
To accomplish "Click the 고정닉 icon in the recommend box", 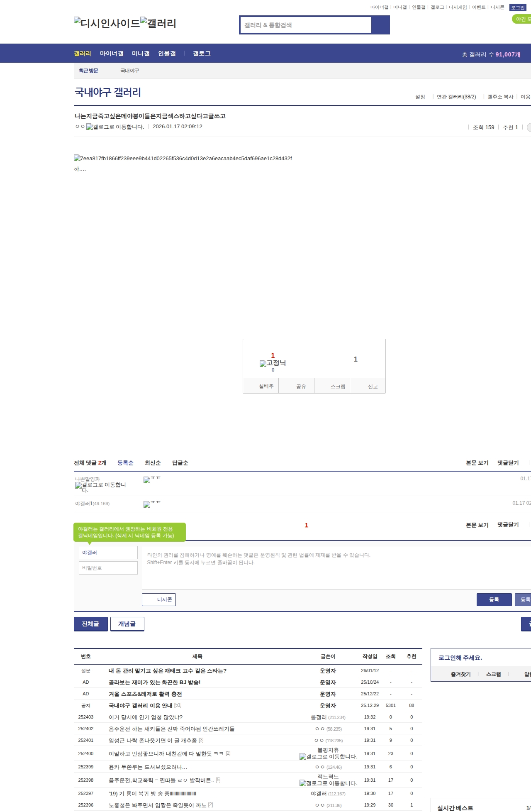I will coord(273,363).
